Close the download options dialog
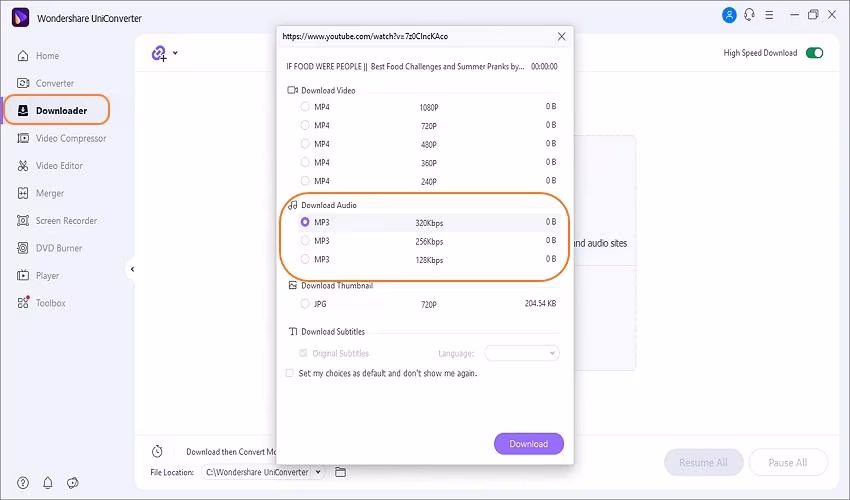Viewport: 850px width, 500px height. click(x=561, y=37)
